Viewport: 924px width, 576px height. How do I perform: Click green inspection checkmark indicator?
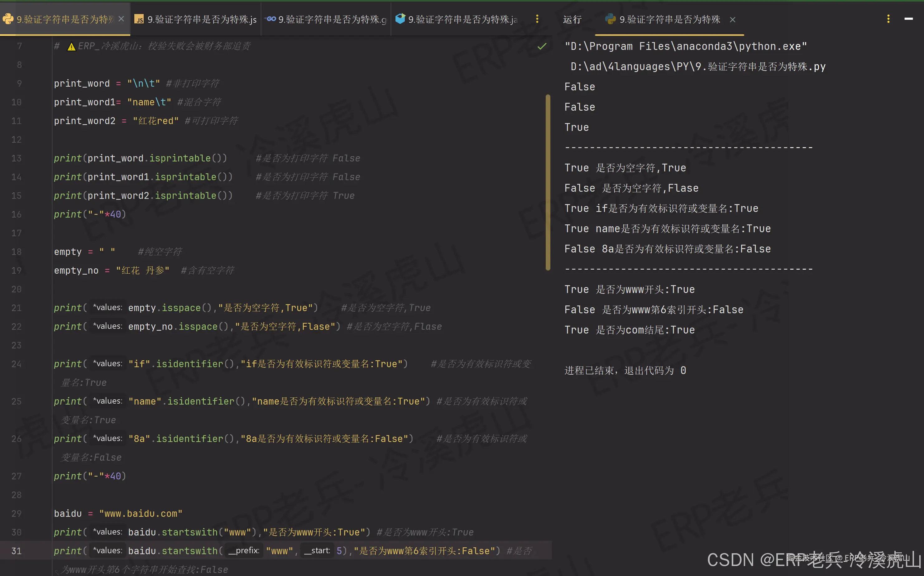[542, 46]
